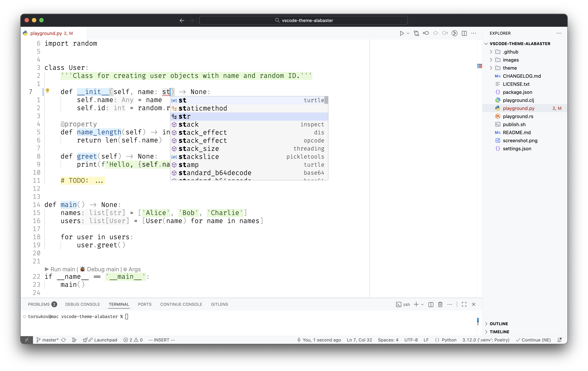Click Ln 7, Col 32 cursor position
The height and width of the screenshot is (371, 588).
[x=359, y=340]
